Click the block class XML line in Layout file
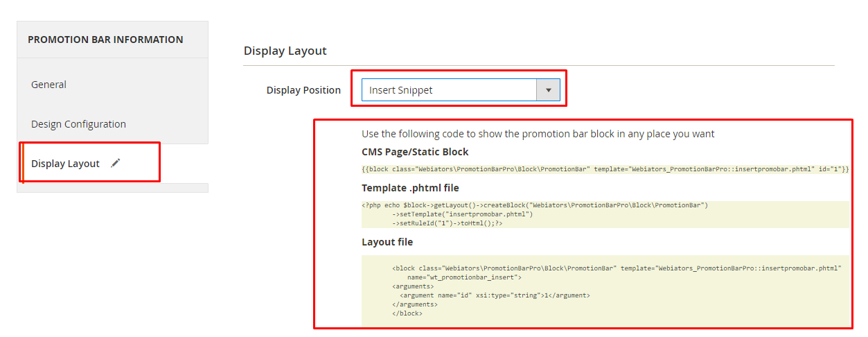This screenshot has height=337, width=868. coord(617,268)
